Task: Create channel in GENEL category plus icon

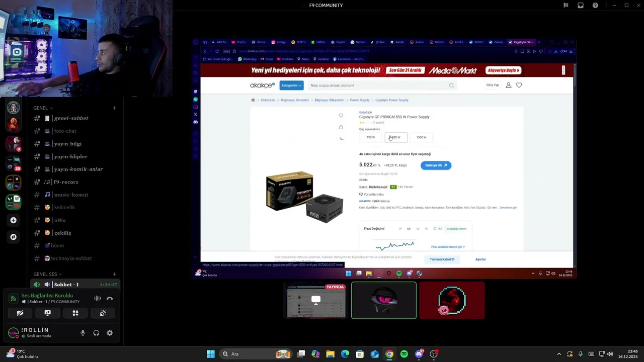Action: coord(114,108)
